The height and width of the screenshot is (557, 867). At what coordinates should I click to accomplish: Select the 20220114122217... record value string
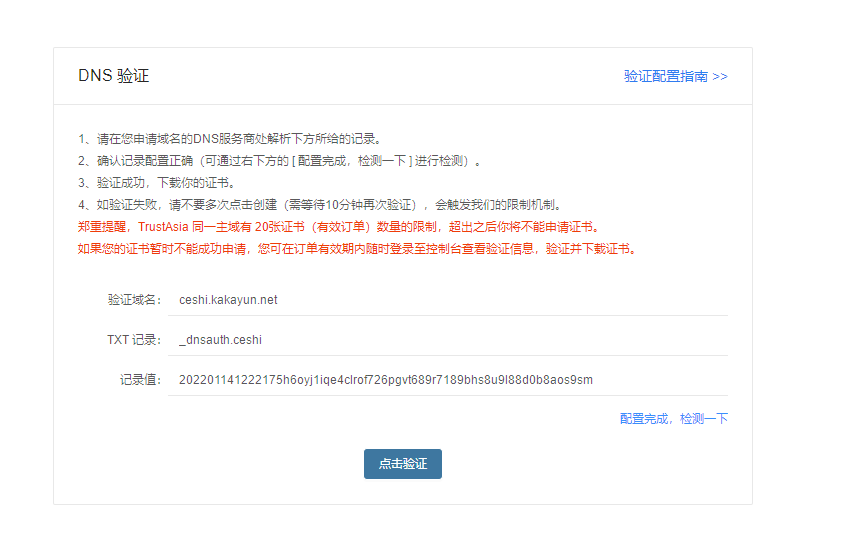click(385, 379)
